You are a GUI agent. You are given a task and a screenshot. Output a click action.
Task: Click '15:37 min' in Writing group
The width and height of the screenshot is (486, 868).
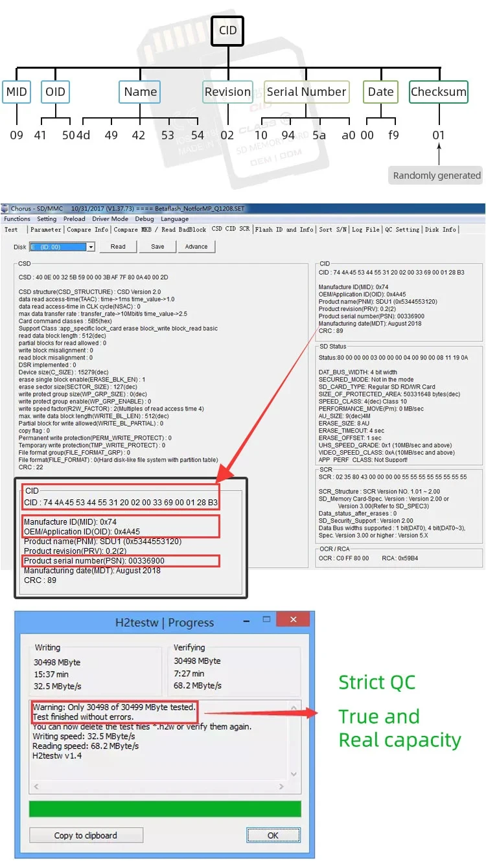(x=51, y=673)
